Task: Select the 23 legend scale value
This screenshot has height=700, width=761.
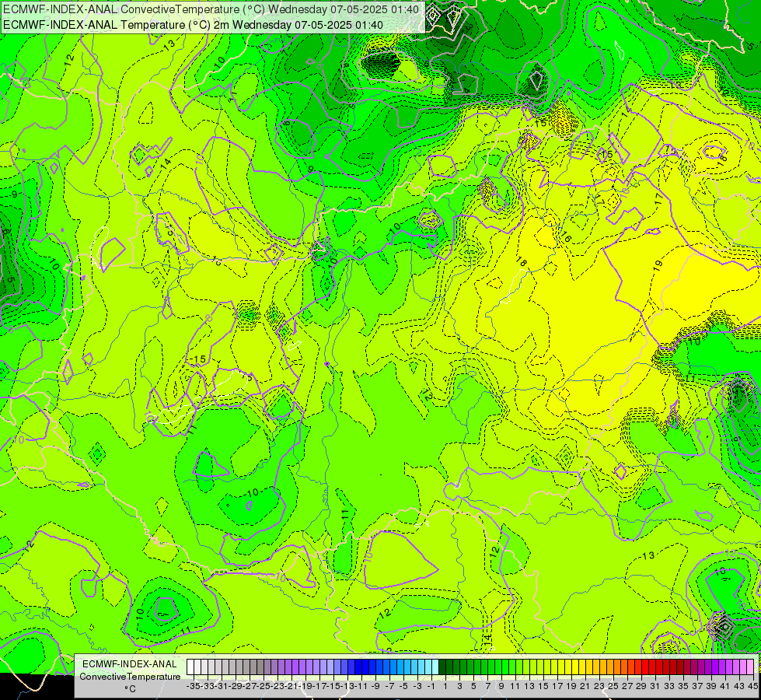Action: tap(599, 686)
